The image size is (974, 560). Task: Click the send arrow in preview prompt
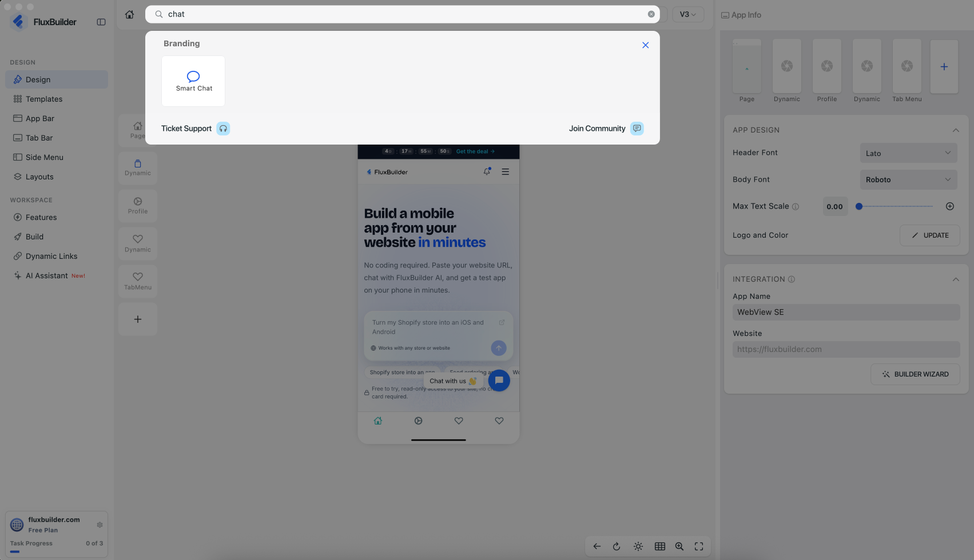[x=499, y=348]
